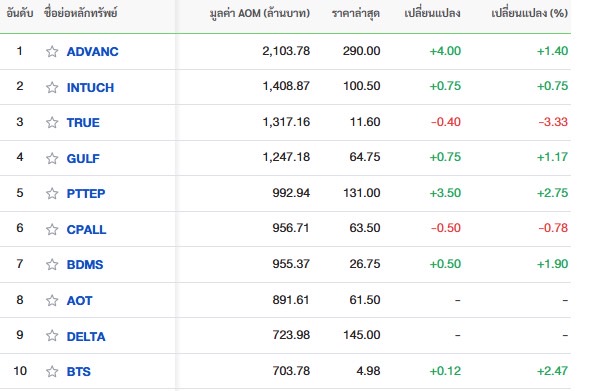
Task: Open the TRUE symbol link
Action: [83, 122]
